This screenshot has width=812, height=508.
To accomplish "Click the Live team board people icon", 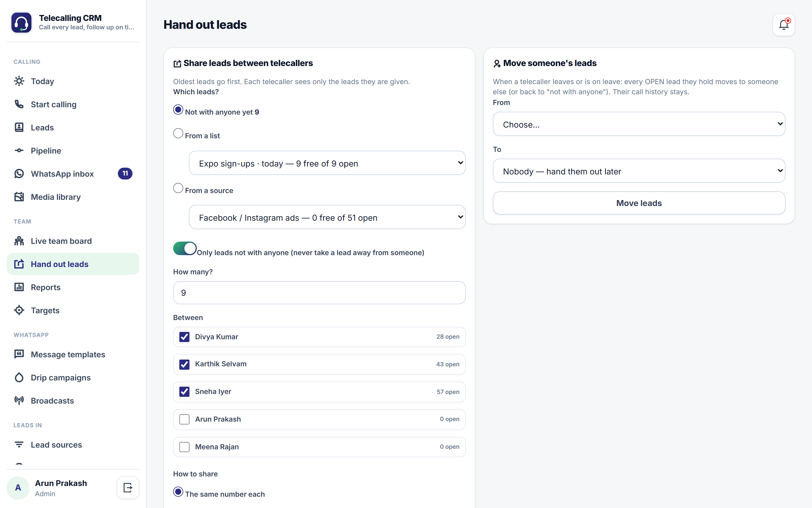I will 19,241.
